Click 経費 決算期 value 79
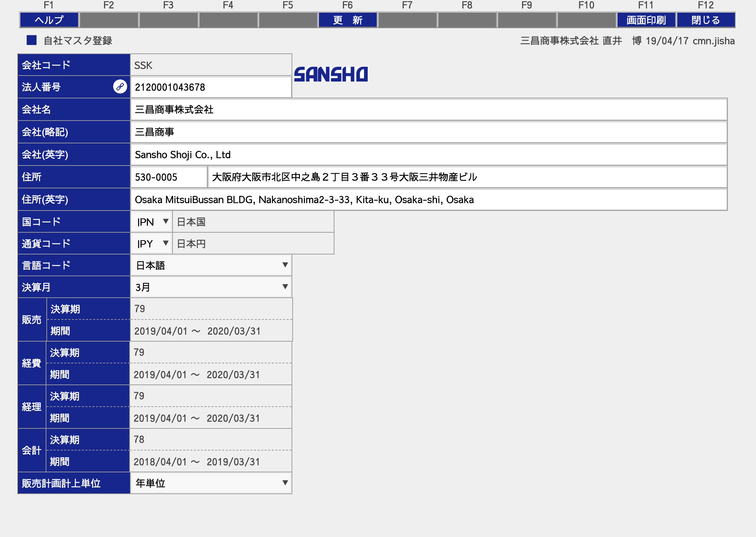This screenshot has width=756, height=537. click(139, 352)
